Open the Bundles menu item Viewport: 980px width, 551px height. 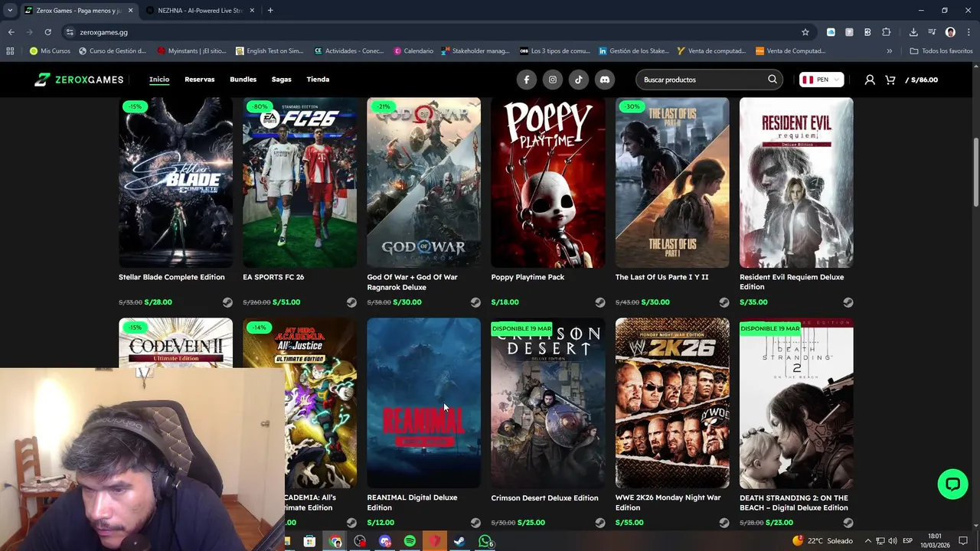[243, 80]
